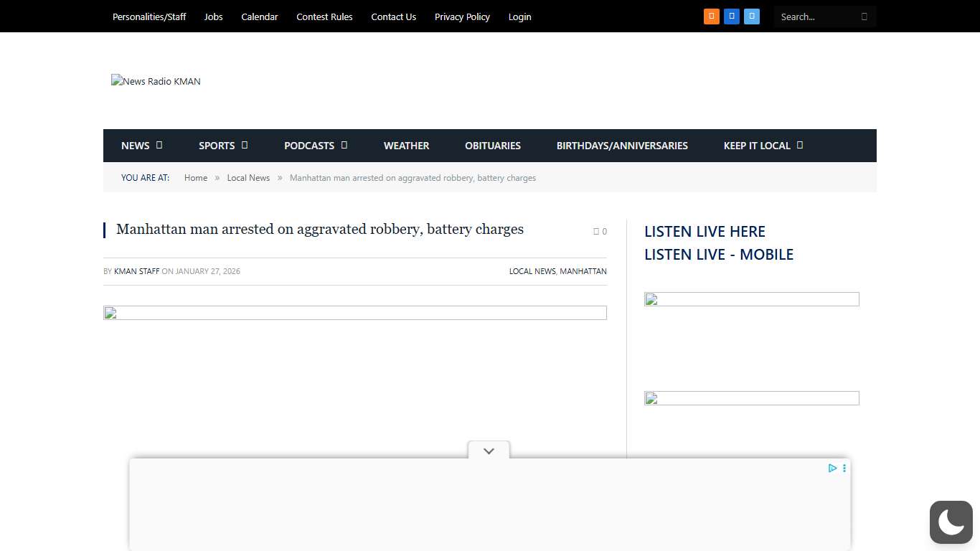The image size is (980, 551).
Task: Collapse the bottom ad with chevron
Action: (x=489, y=451)
